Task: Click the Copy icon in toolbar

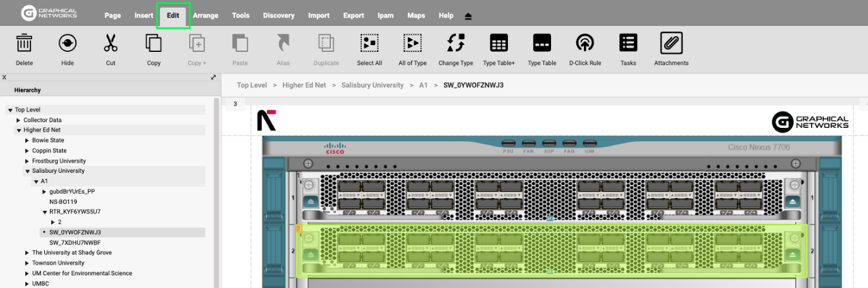Action: pos(154,43)
